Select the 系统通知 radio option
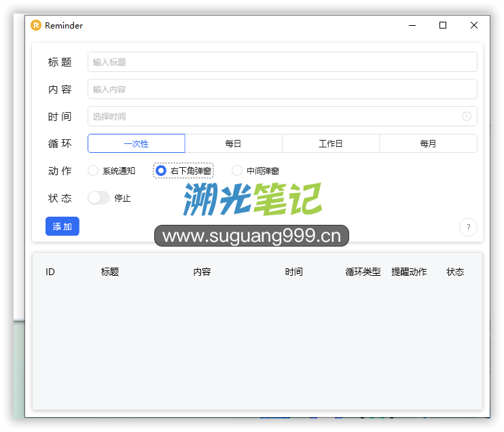The width and height of the screenshot is (504, 432). coord(94,170)
